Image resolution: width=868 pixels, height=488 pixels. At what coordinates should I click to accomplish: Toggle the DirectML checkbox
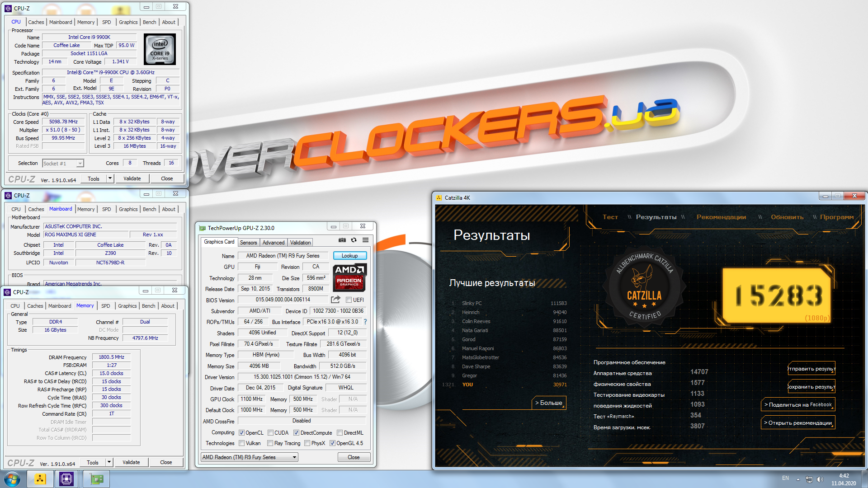(340, 433)
